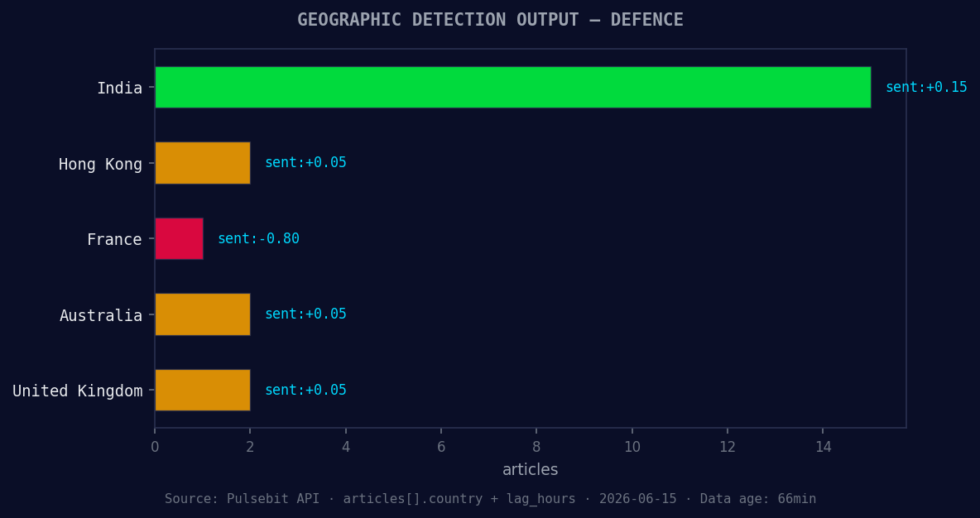Select the Australia axis label

point(101,315)
